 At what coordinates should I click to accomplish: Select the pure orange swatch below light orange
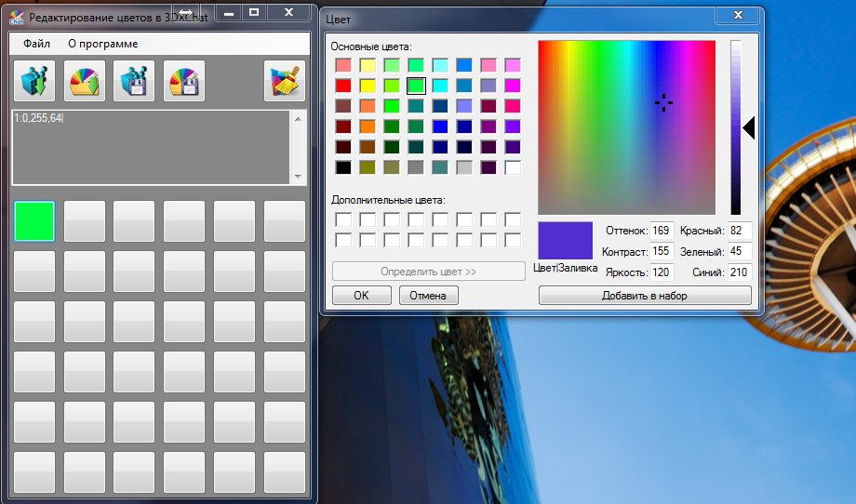[368, 126]
